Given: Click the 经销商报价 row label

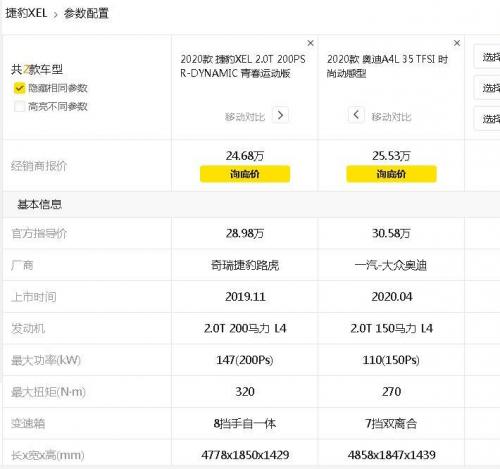Looking at the screenshot, I should [x=39, y=166].
